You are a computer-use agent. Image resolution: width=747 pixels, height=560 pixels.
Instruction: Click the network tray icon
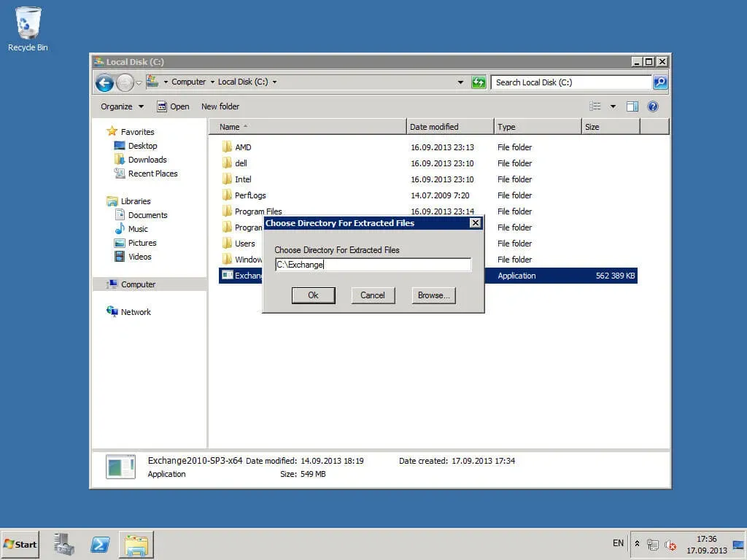(x=653, y=544)
